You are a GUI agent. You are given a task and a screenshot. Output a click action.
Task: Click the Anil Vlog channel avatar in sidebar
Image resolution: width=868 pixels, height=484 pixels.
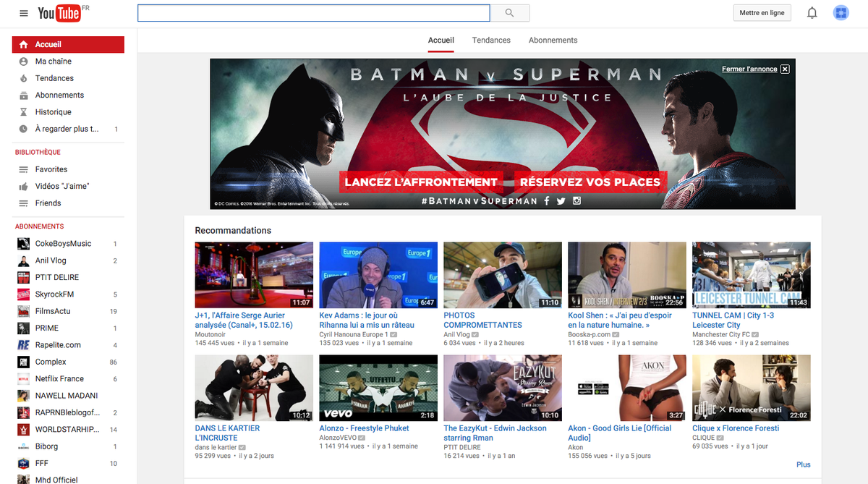click(23, 260)
